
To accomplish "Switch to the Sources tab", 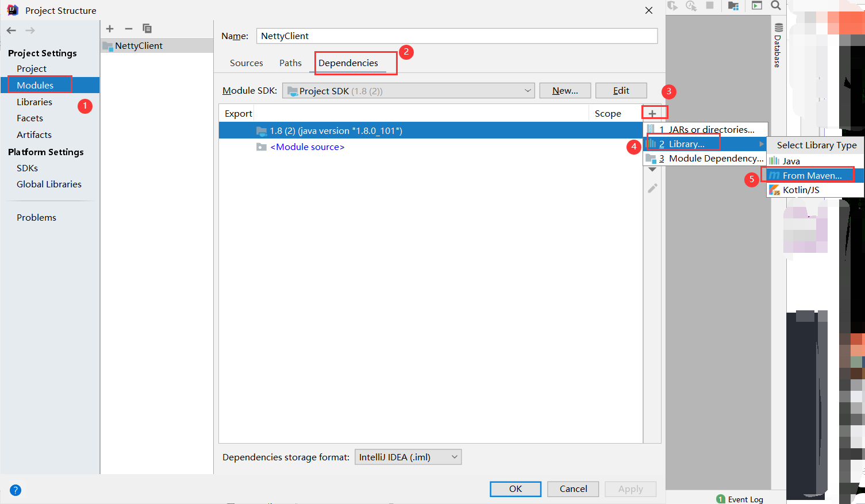I will (247, 63).
